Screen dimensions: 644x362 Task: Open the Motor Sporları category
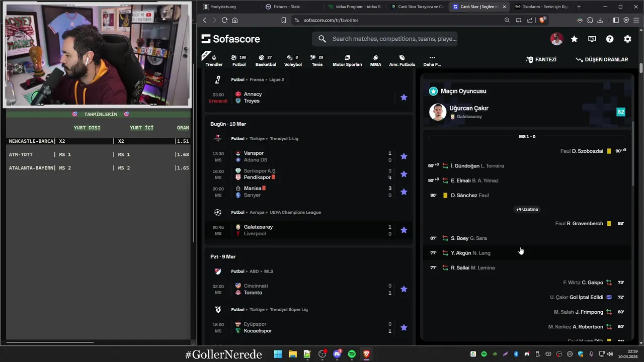(x=347, y=60)
